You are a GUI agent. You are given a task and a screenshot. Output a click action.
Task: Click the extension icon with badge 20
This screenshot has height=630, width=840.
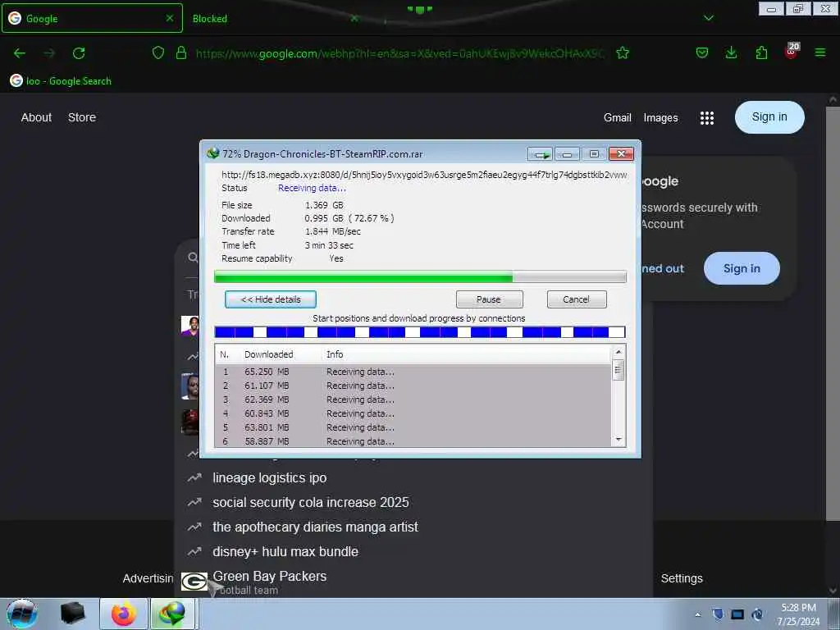point(792,51)
